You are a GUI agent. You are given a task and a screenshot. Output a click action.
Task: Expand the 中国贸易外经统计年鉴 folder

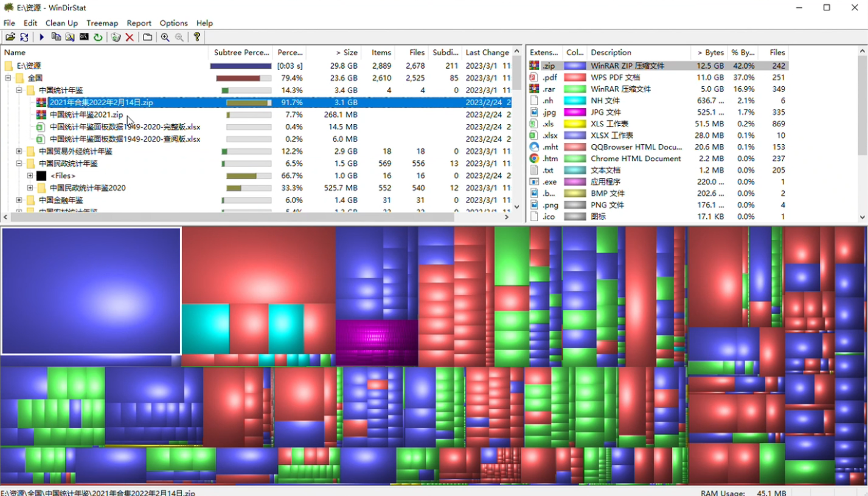[x=19, y=151]
